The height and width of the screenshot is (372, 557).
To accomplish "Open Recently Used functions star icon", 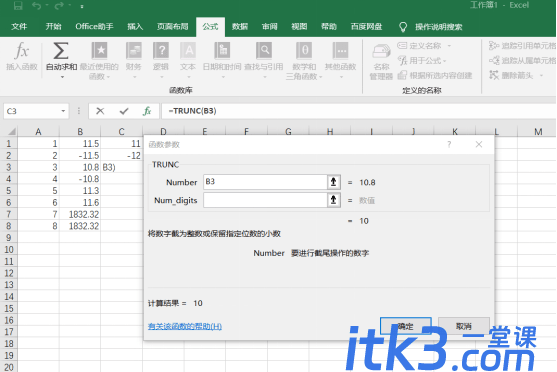I will (99, 50).
